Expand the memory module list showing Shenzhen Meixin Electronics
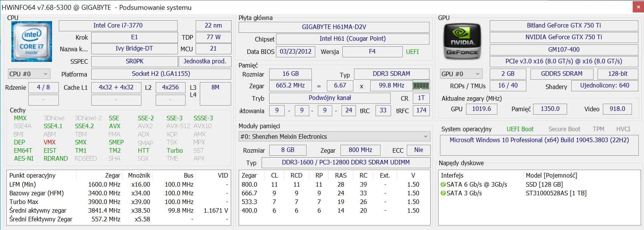This screenshot has height=230, width=644. (x=334, y=136)
